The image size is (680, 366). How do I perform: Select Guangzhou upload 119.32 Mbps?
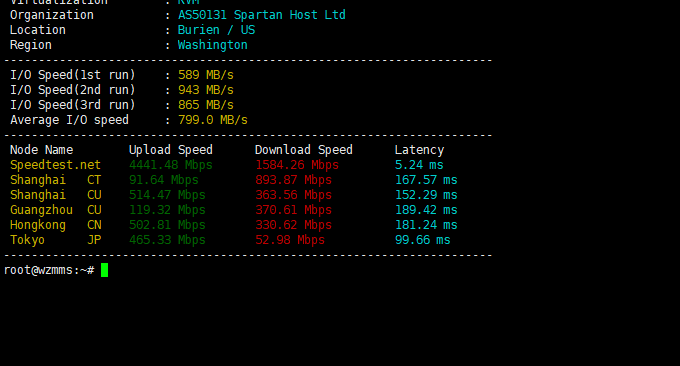[x=167, y=210]
